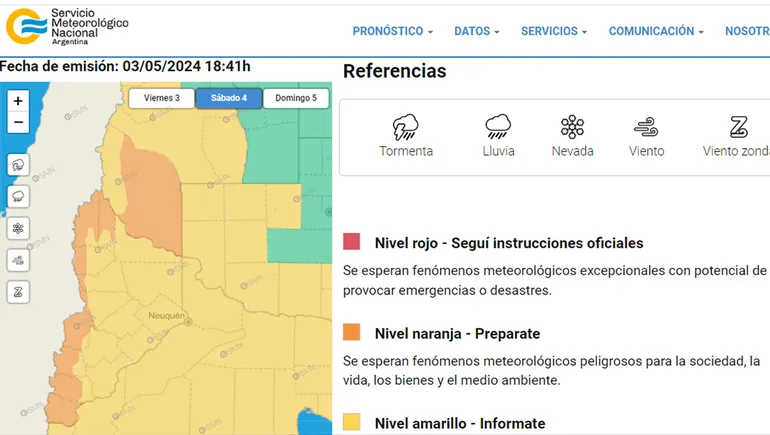770x435 pixels.
Task: Click the Neuquén city marker on map
Action: tap(188, 322)
